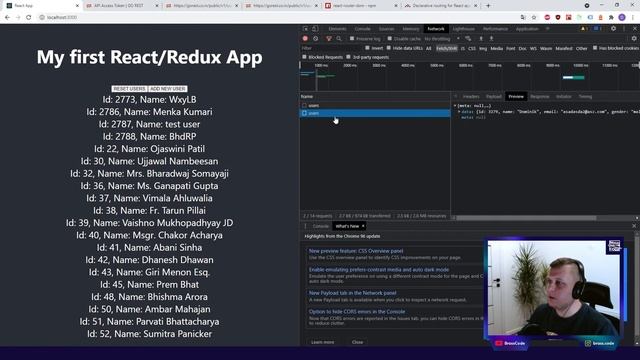This screenshot has height=360, width=640.
Task: Open the Payload tab of the request
Action: click(x=493, y=96)
